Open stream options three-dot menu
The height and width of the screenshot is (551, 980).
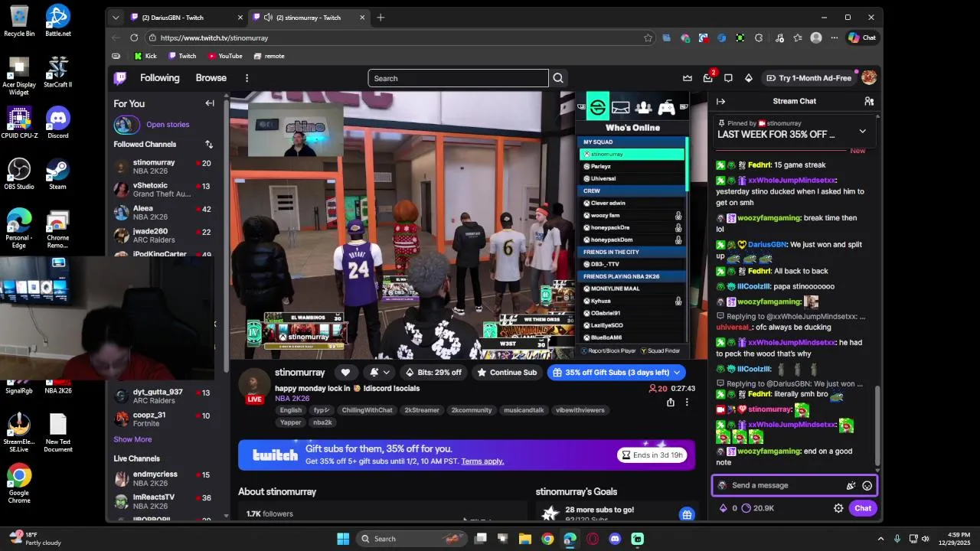click(687, 403)
